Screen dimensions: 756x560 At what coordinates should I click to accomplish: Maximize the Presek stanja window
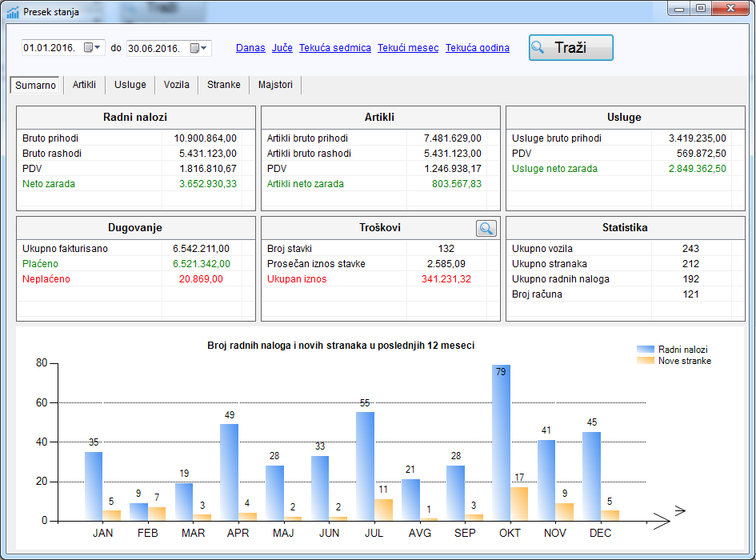coord(701,9)
